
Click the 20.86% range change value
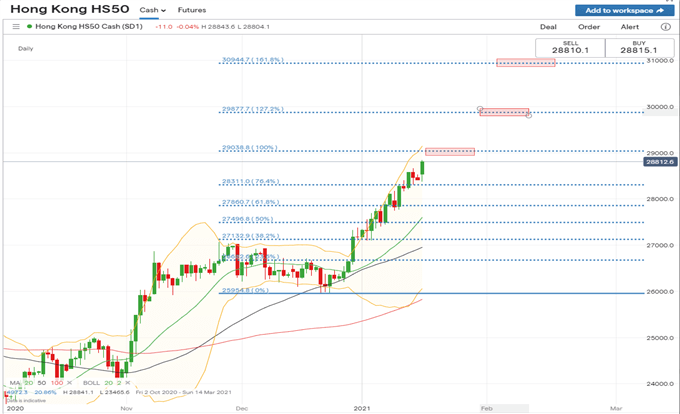point(46,392)
